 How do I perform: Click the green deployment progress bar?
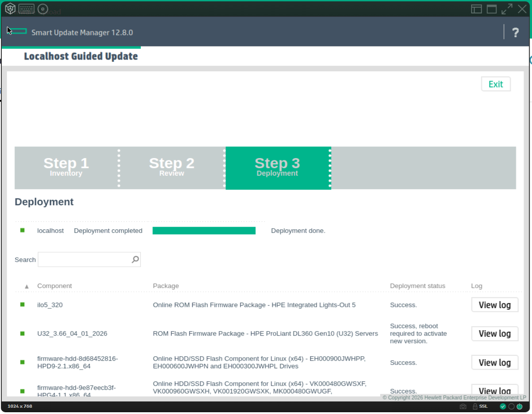(204, 231)
